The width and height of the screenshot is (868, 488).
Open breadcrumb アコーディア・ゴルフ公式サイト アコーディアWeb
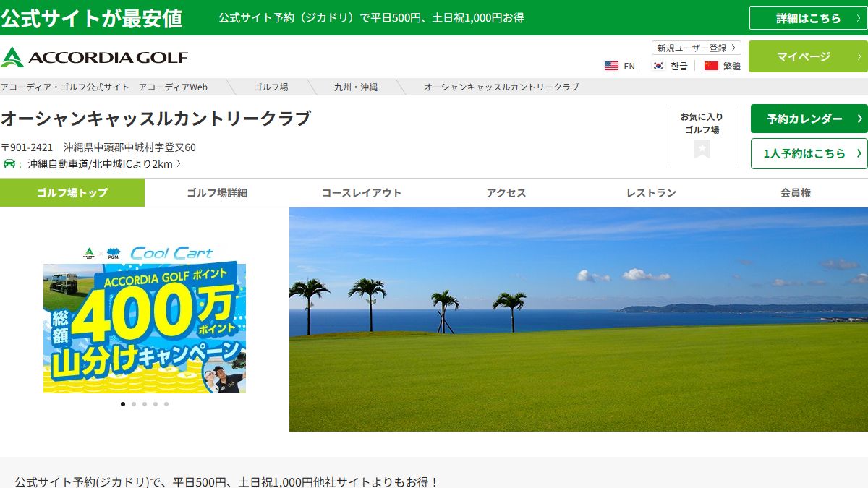point(104,87)
